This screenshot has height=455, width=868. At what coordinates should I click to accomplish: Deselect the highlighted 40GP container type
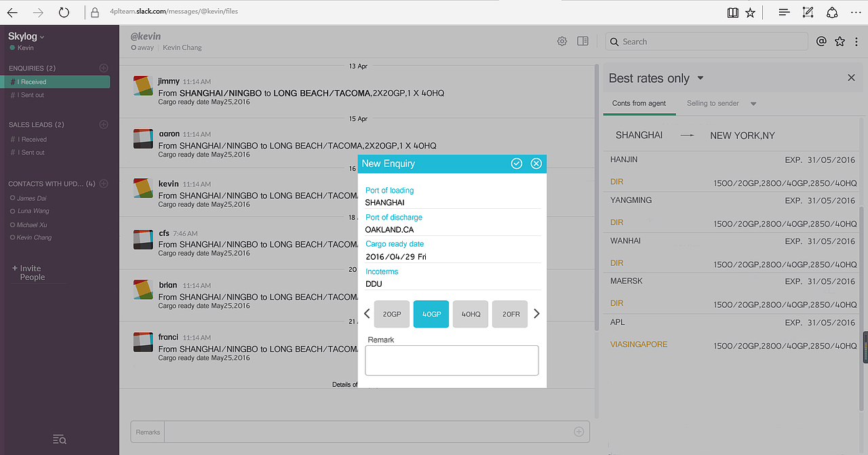point(431,314)
